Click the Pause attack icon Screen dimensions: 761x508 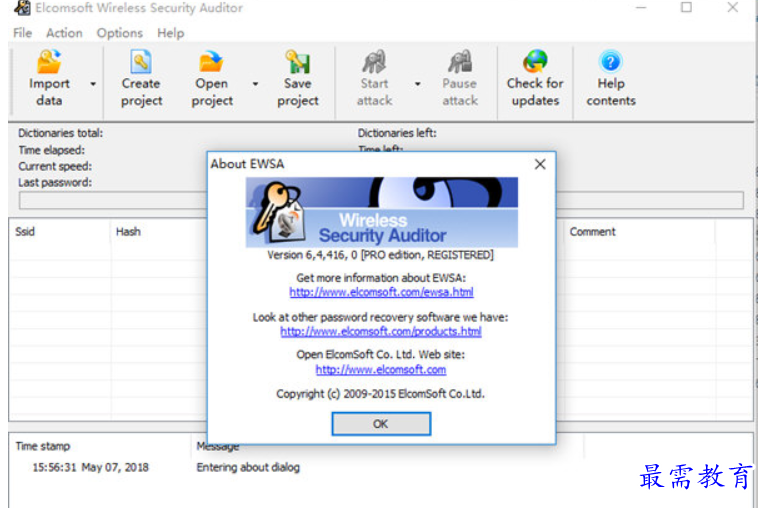460,62
